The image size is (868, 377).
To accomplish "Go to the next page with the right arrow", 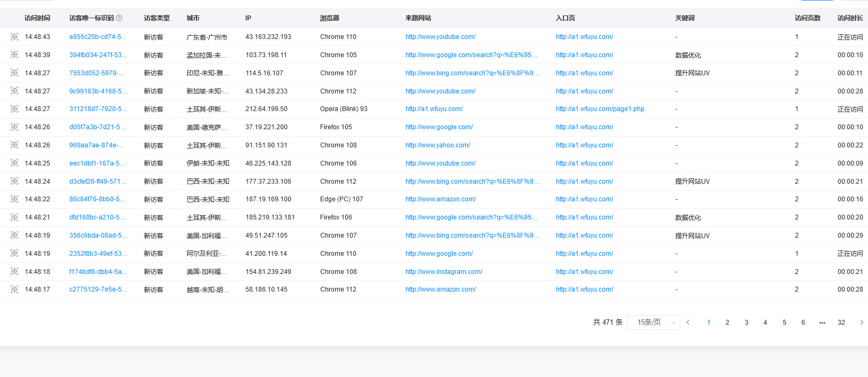I will point(861,323).
